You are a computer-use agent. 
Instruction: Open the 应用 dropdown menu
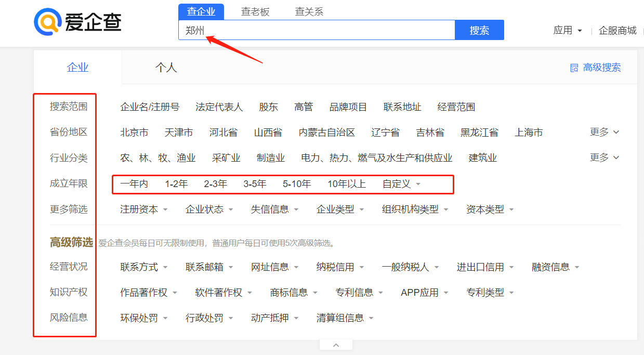coord(568,31)
